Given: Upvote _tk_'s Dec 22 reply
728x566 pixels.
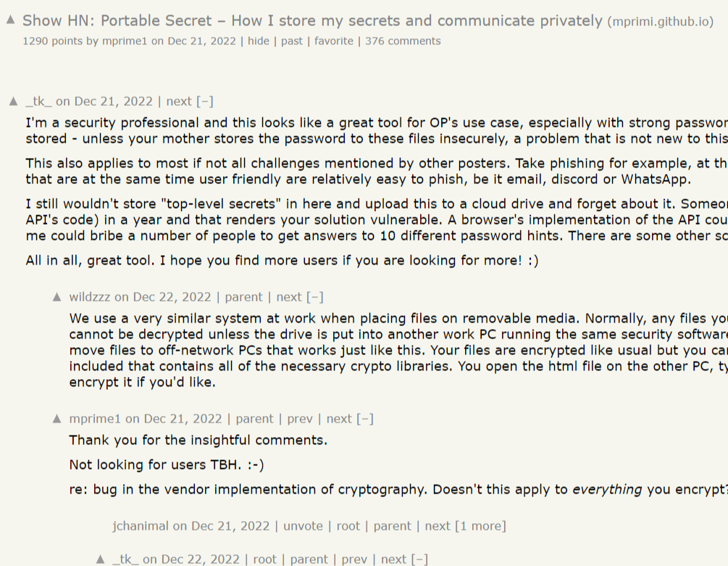Looking at the screenshot, I should (101, 559).
